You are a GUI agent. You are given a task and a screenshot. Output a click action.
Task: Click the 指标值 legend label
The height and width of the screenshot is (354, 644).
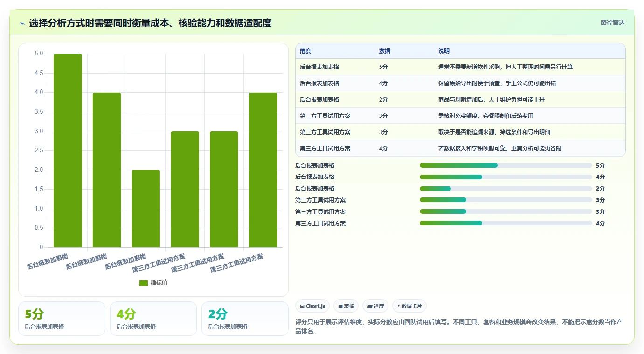[x=159, y=283]
